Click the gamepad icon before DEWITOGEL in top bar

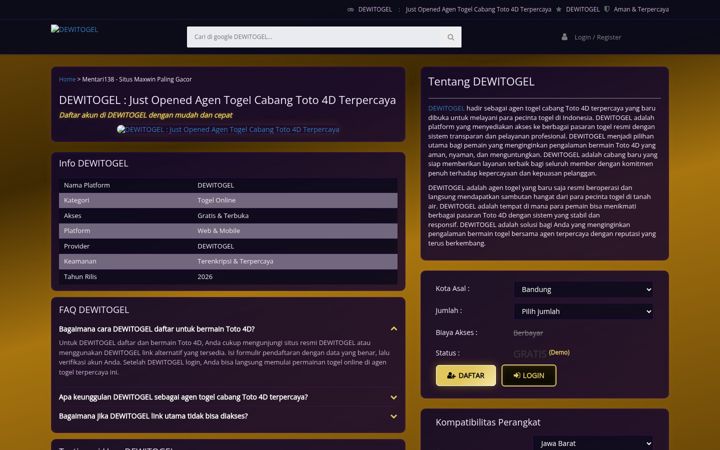[350, 9]
